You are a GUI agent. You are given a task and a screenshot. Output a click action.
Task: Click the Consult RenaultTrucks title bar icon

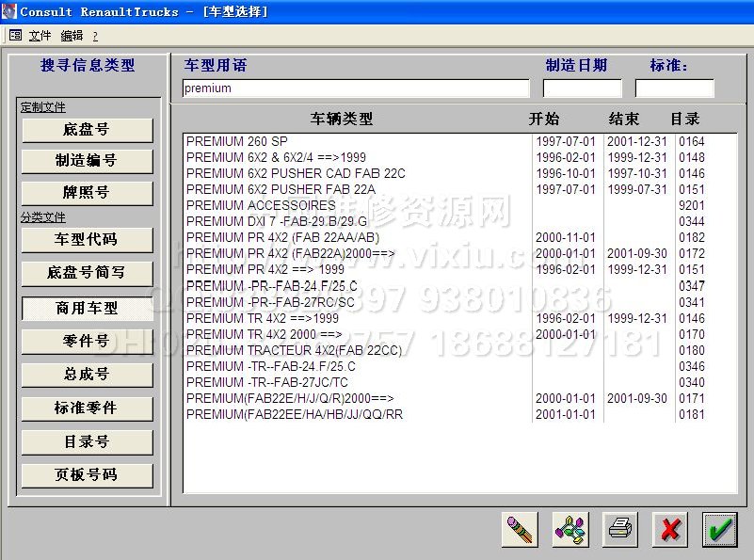[x=9, y=11]
